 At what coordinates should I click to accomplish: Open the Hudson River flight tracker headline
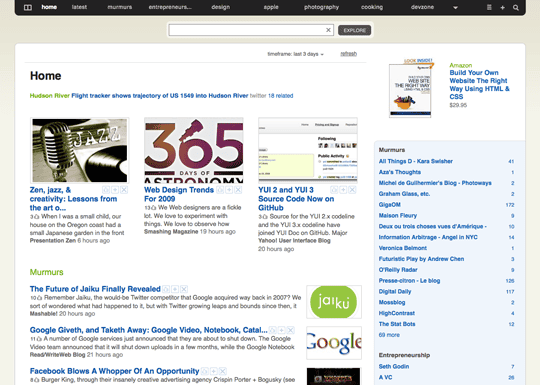(x=160, y=96)
